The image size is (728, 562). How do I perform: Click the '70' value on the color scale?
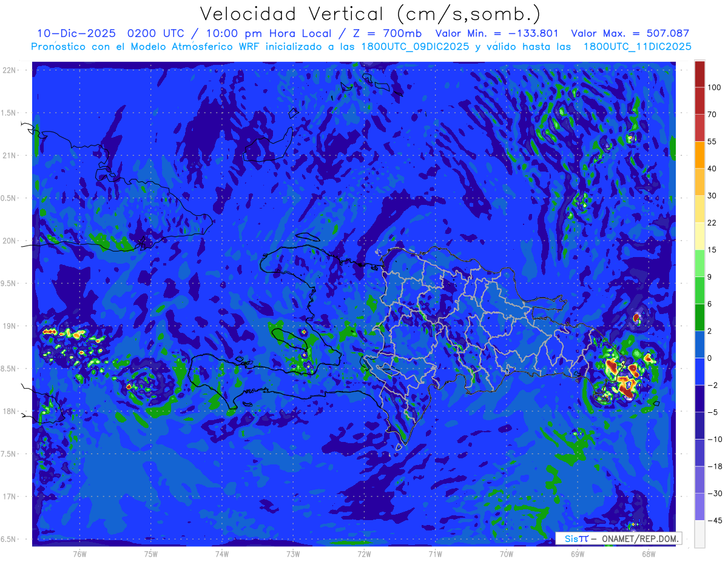(x=712, y=114)
